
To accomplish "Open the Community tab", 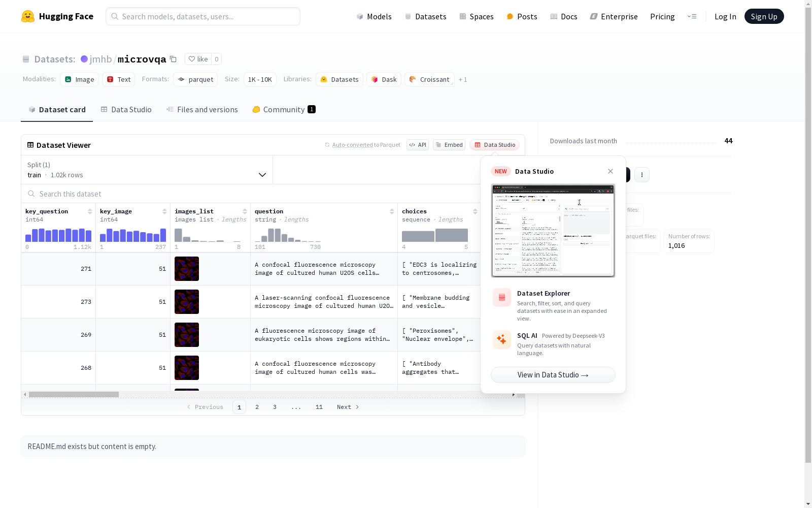I will click(x=284, y=109).
